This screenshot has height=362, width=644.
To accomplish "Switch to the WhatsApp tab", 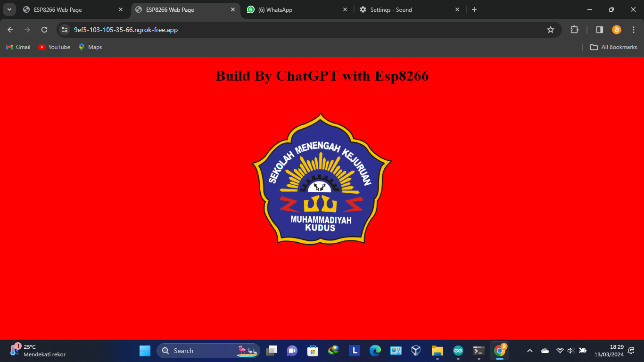I will [x=297, y=9].
